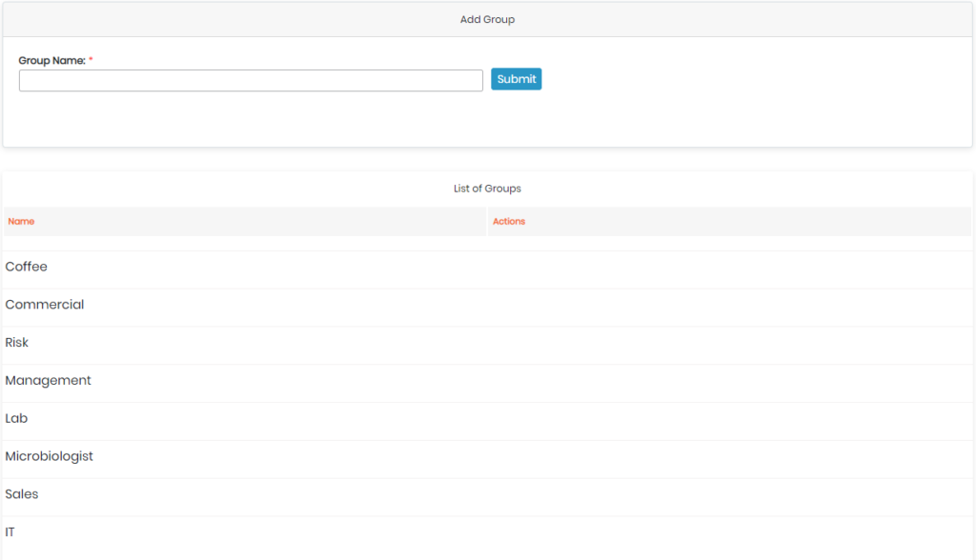Click the List of Groups heading
This screenshot has height=560, width=976.
tap(487, 189)
